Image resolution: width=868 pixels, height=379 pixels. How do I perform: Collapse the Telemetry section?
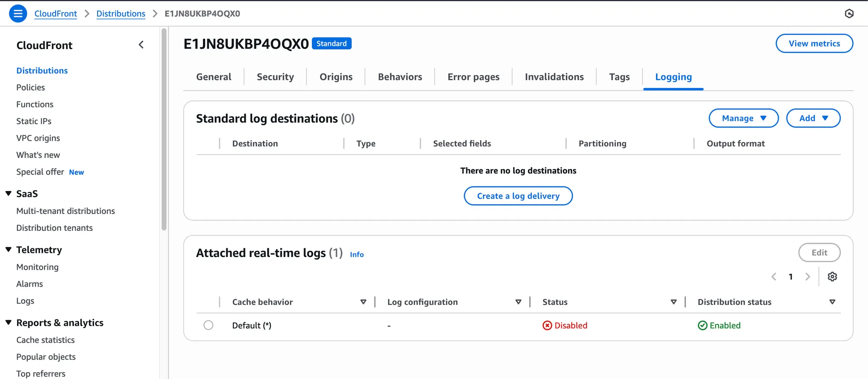pos(8,250)
